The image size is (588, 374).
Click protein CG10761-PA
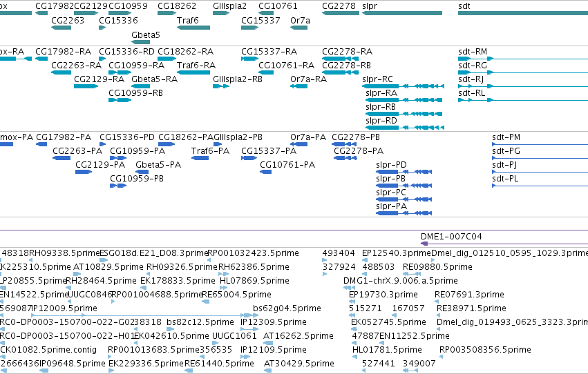tap(287, 165)
